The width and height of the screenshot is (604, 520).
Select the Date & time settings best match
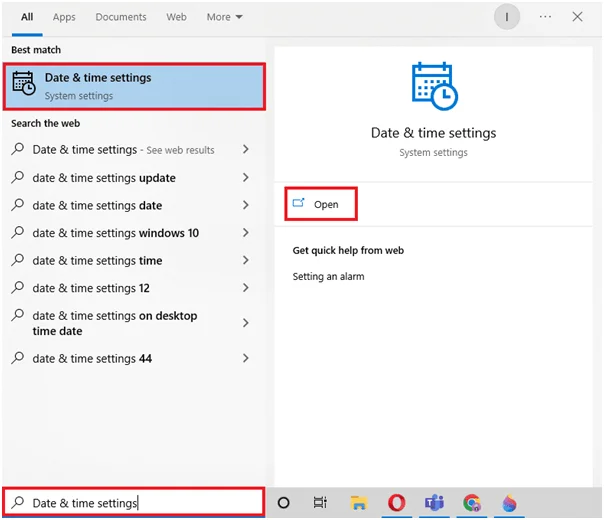[134, 87]
